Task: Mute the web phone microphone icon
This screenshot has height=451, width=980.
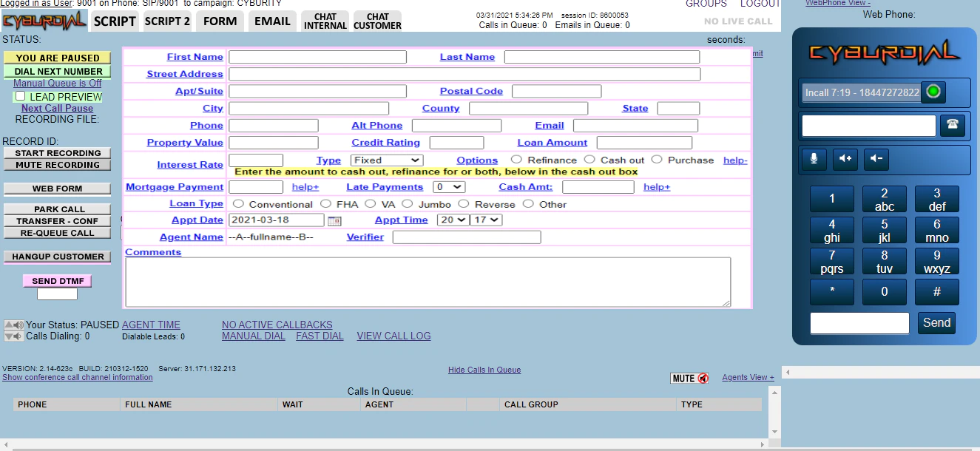Action: [x=814, y=158]
